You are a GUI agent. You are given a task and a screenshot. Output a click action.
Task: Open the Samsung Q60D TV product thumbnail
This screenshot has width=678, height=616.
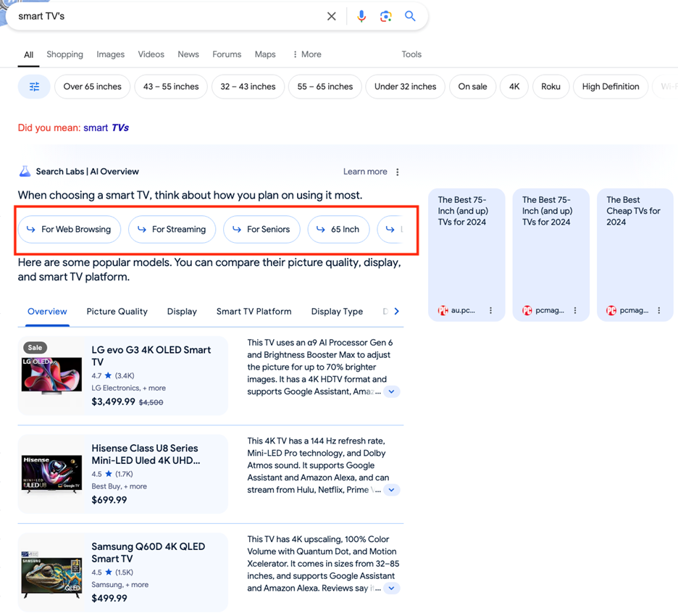coord(51,573)
